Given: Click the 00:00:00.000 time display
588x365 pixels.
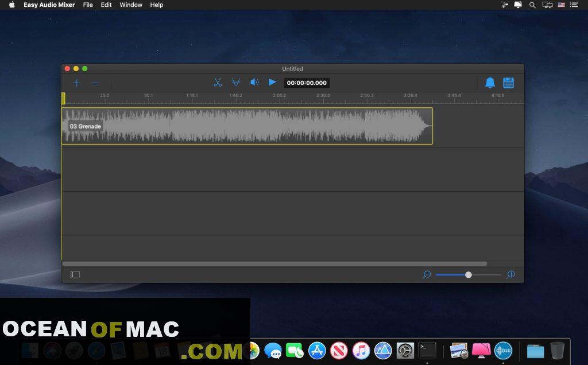Looking at the screenshot, I should (x=307, y=83).
